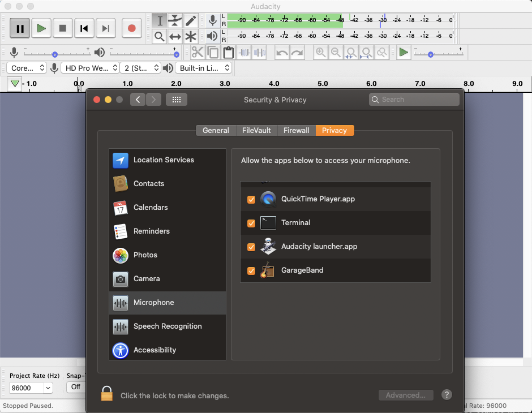
Task: Click the playback meter speaker icon
Action: [x=212, y=36]
